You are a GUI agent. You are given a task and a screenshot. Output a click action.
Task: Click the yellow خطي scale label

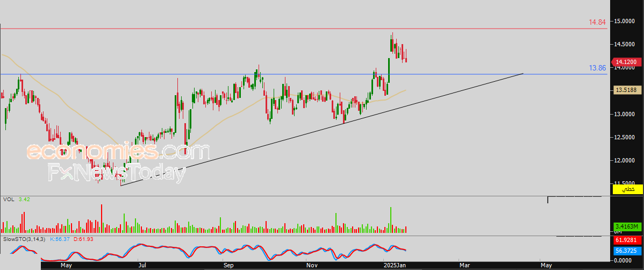627,189
